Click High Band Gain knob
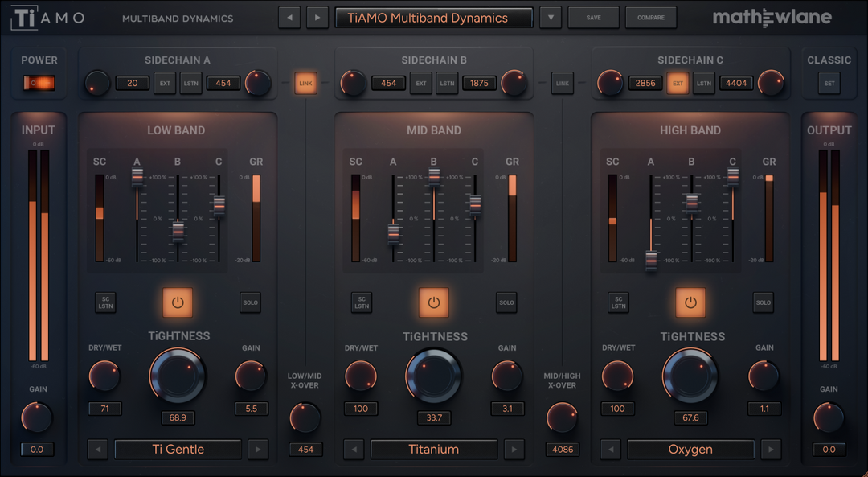Image resolution: width=868 pixels, height=477 pixels. [x=764, y=376]
